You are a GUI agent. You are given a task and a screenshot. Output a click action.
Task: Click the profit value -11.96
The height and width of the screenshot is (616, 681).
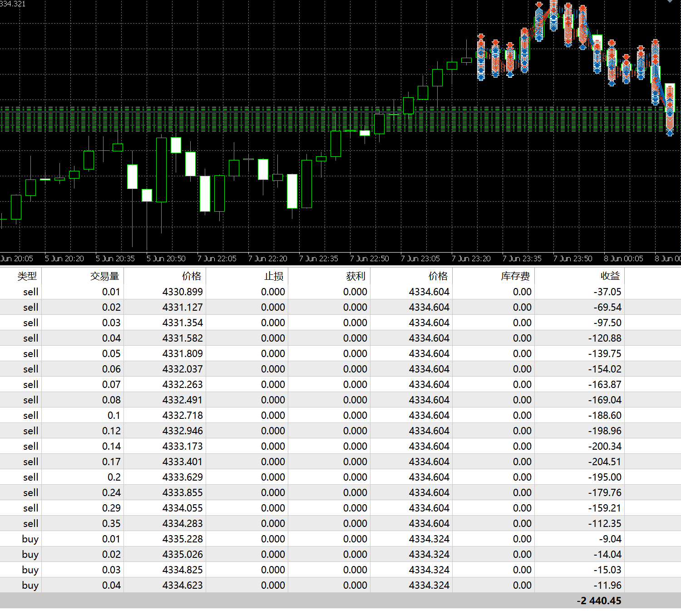[x=607, y=585]
